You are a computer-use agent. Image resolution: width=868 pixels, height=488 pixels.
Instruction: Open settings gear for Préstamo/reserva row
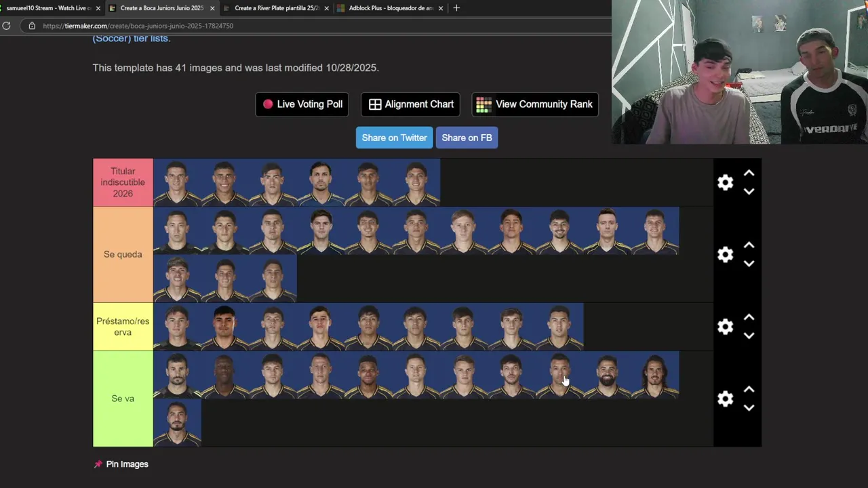725,327
